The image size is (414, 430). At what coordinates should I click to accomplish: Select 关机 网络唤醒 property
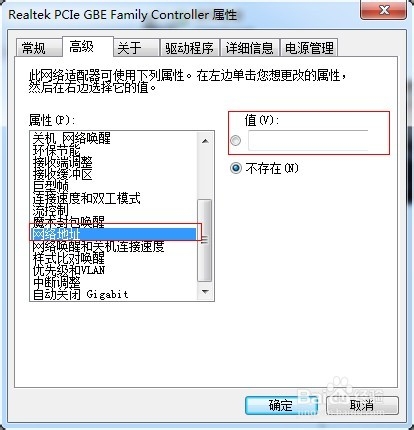[113, 138]
